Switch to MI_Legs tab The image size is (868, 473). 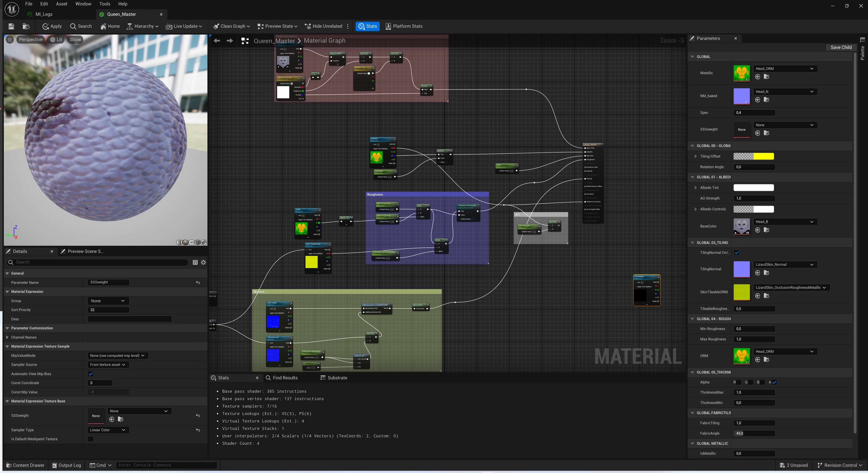(44, 14)
